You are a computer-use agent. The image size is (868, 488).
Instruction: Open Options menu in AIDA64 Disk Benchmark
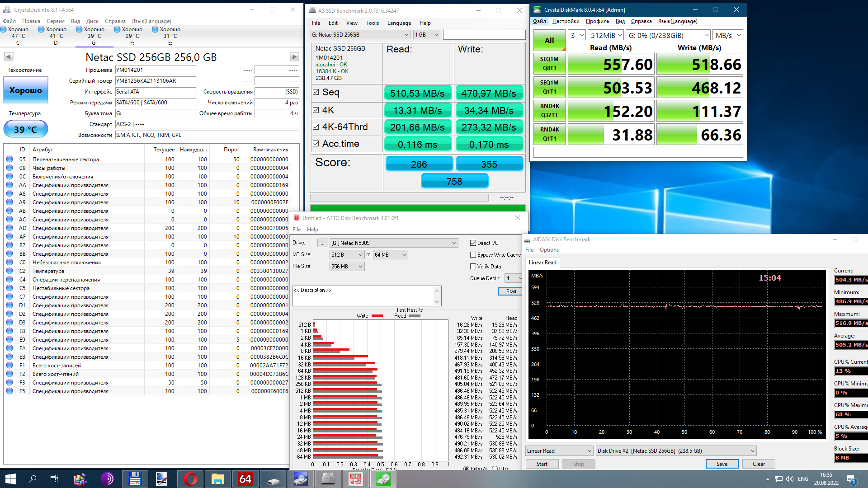coord(549,250)
